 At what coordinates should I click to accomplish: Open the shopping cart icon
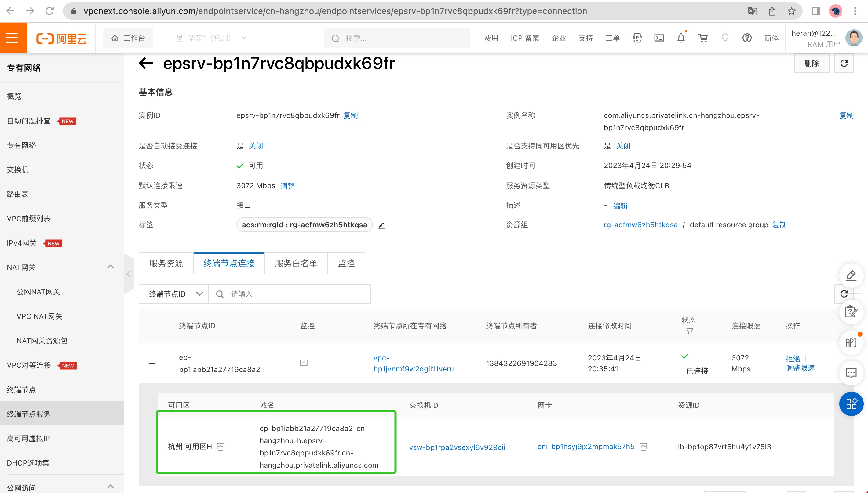[x=703, y=38]
